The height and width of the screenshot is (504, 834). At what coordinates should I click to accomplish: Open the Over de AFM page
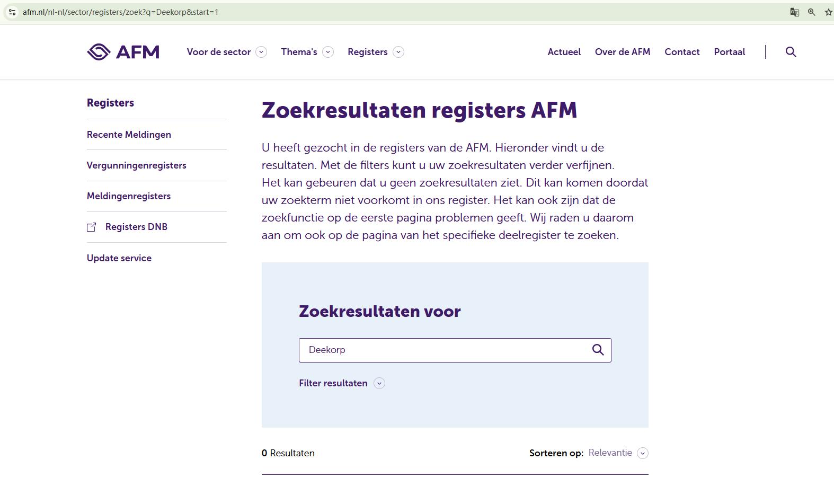tap(622, 52)
